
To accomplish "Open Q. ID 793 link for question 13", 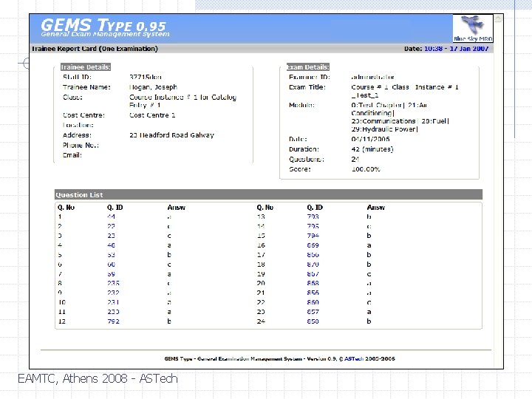I will 313,216.
